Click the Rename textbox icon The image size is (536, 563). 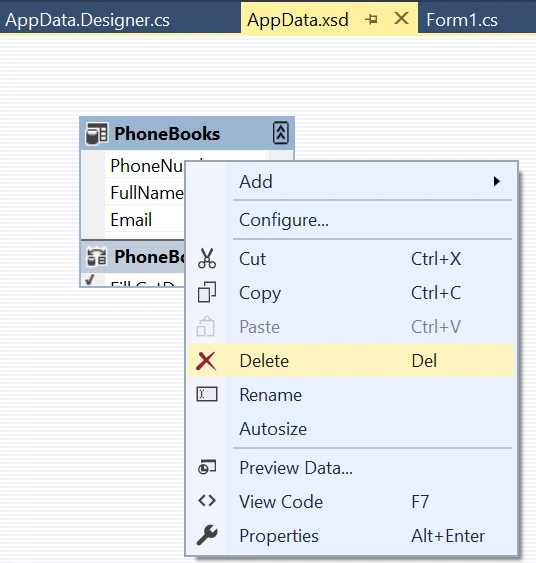(207, 394)
